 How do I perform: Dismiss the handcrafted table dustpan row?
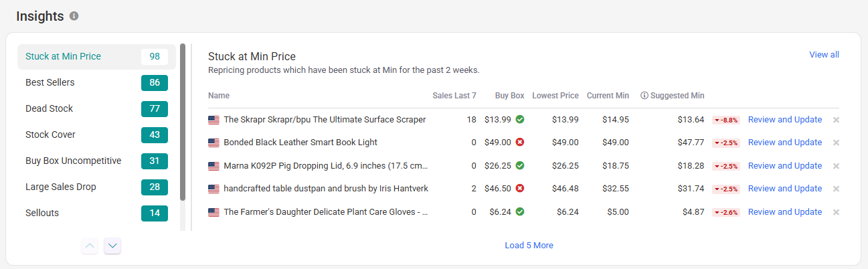coord(836,189)
